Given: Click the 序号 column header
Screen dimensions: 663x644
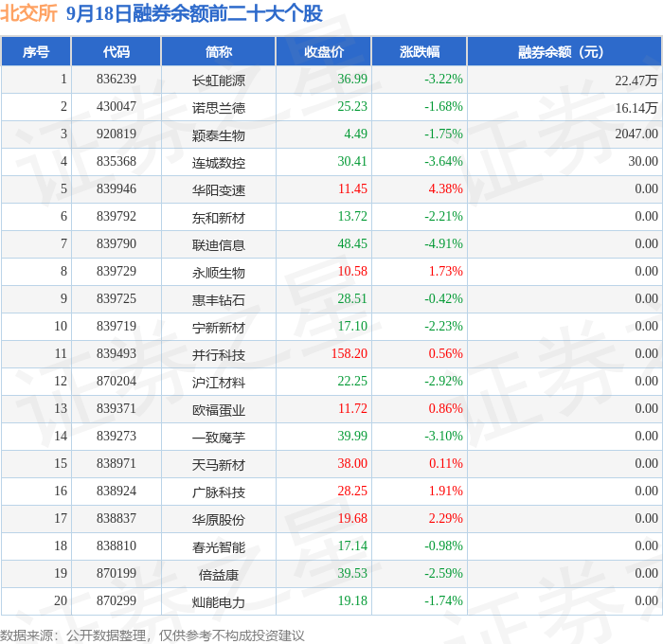Looking at the screenshot, I should (x=36, y=51).
